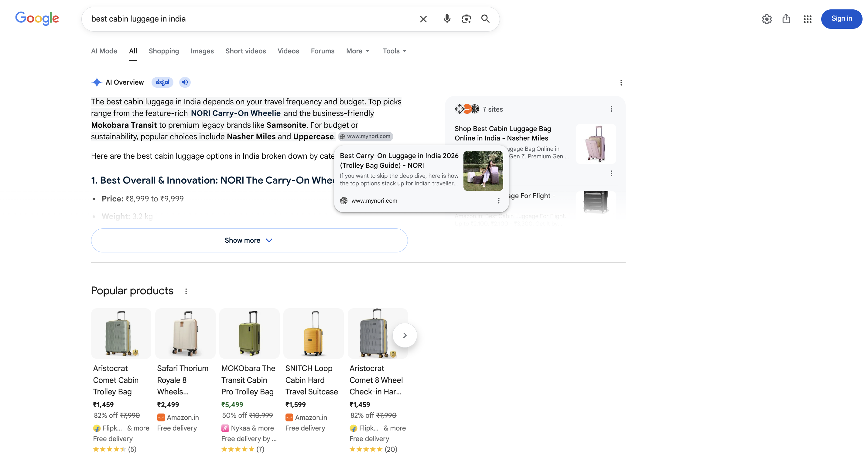Clear the search query with X icon
868x466 pixels.
coord(423,19)
